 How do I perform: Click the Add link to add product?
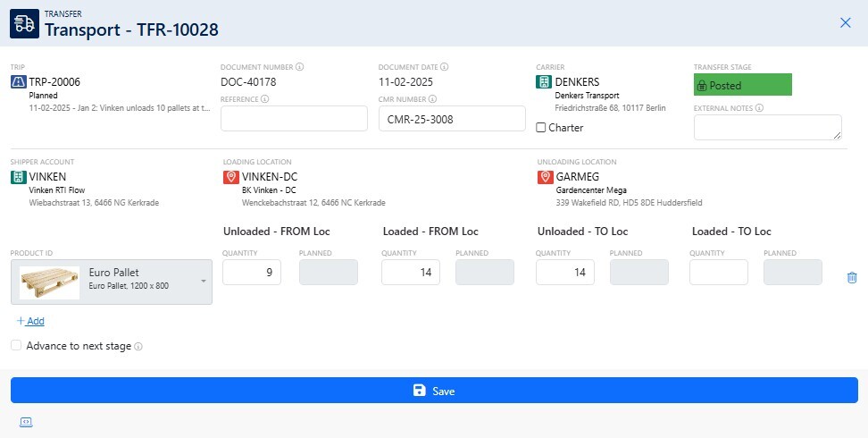[x=30, y=321]
